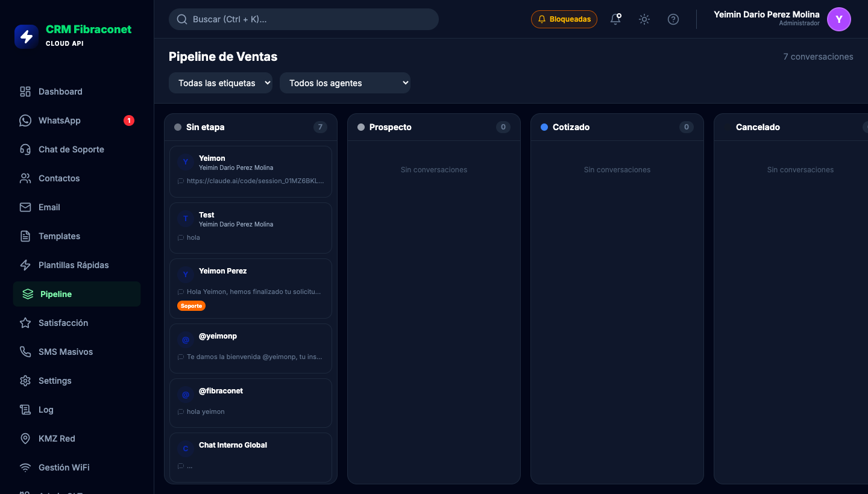Viewport: 868px width, 494px height.
Task: Open the Todas las etiquetas dropdown
Action: 221,83
